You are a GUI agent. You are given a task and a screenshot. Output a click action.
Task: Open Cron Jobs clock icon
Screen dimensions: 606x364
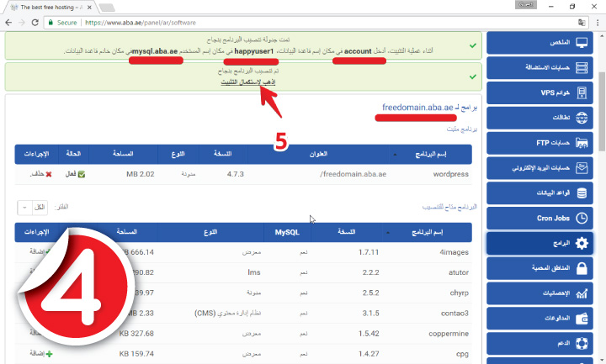pyautogui.click(x=582, y=218)
